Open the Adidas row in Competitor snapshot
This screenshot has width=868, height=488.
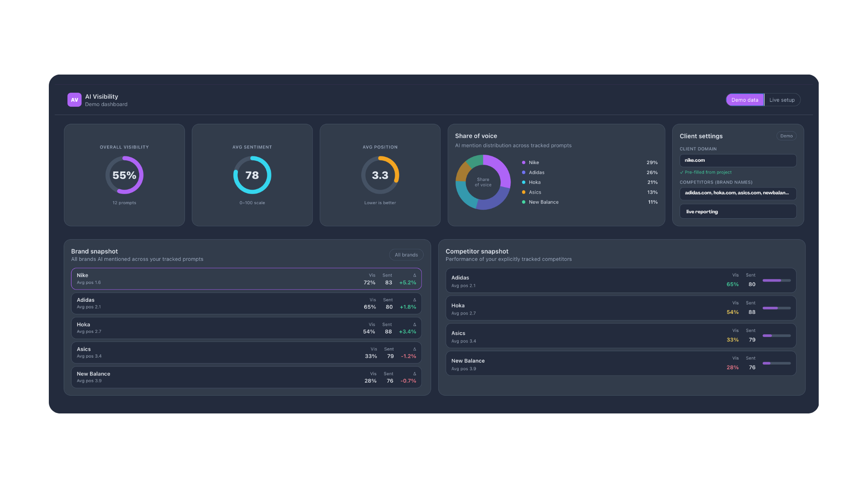pos(621,281)
